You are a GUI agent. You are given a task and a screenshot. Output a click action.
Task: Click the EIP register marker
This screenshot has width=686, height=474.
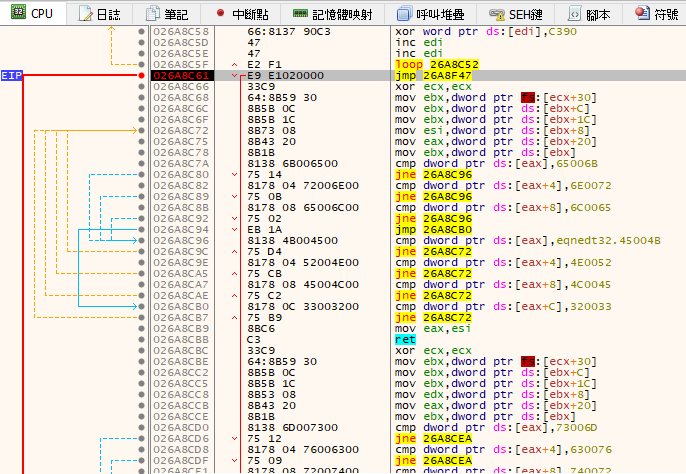pyautogui.click(x=11, y=75)
